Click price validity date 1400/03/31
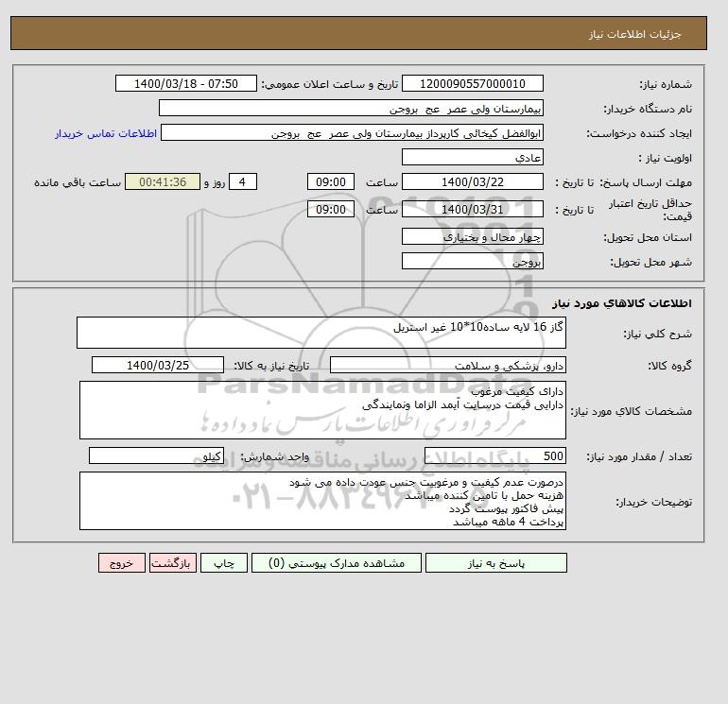 472,209
